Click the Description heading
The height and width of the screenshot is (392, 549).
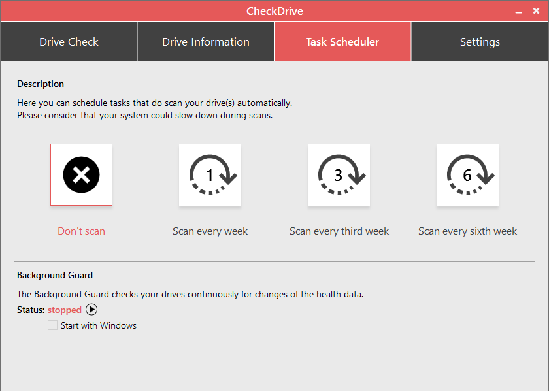tap(41, 84)
